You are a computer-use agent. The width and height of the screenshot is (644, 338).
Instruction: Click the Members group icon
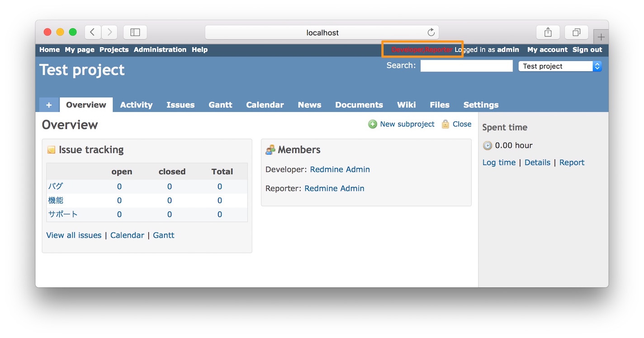click(x=270, y=150)
